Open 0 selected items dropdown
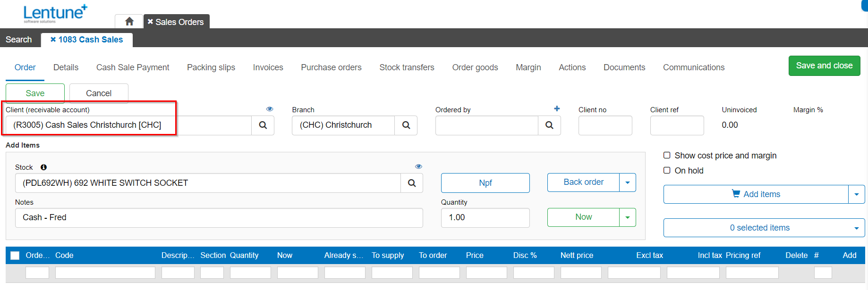The height and width of the screenshot is (290, 868). point(764,228)
